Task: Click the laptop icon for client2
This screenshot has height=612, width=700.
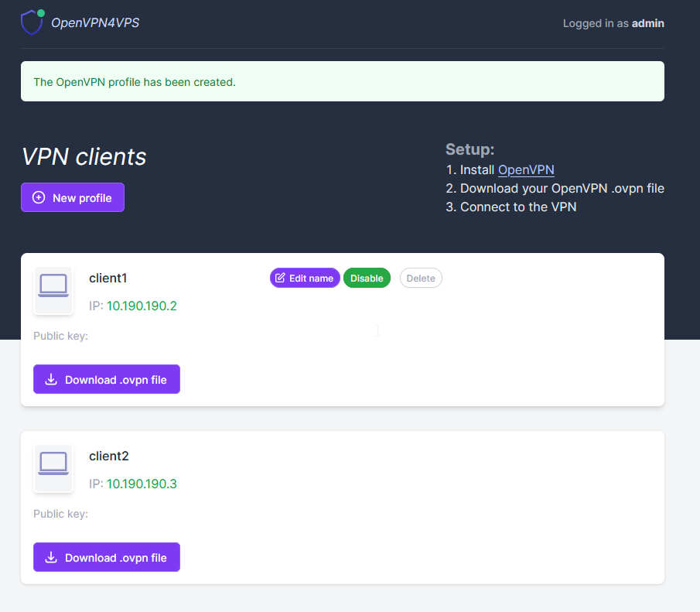Action: click(53, 468)
